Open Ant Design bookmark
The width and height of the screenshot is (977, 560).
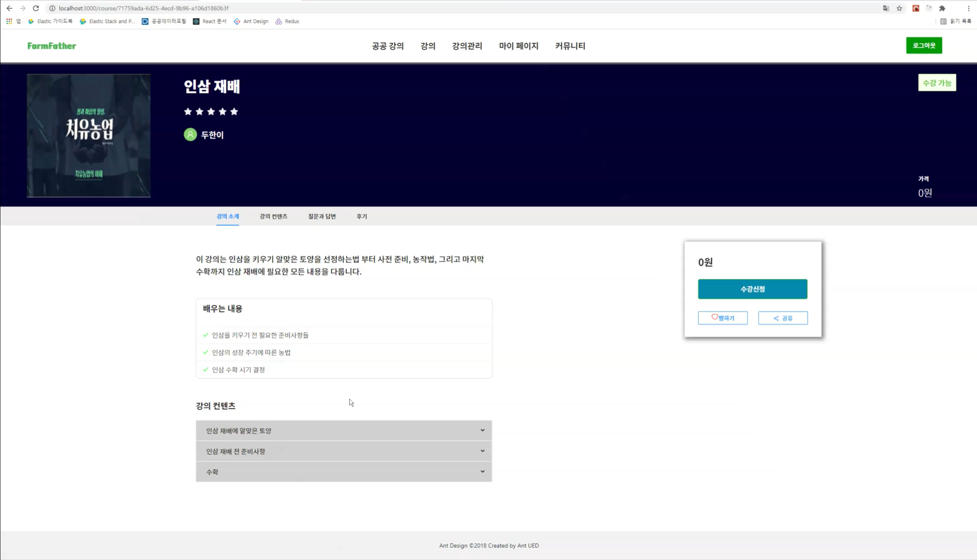(251, 21)
